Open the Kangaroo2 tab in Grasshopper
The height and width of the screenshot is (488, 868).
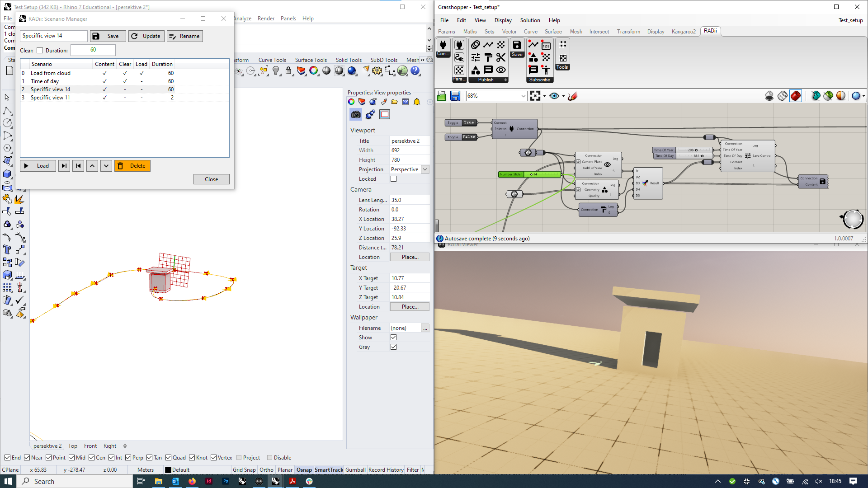click(684, 32)
